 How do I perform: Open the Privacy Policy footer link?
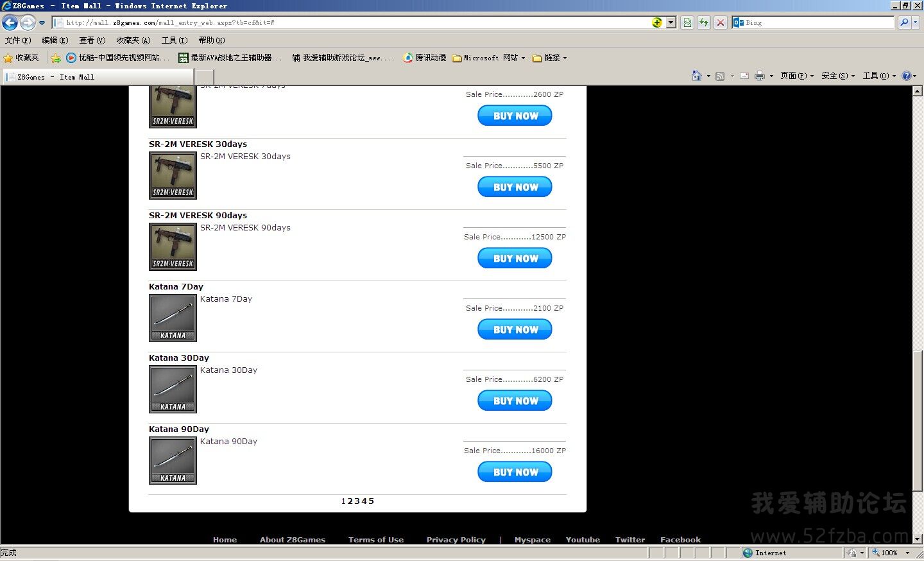click(x=456, y=540)
